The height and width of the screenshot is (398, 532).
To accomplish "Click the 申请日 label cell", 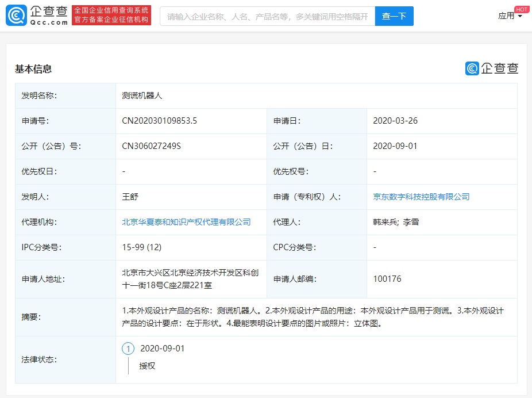I will click(x=317, y=121).
